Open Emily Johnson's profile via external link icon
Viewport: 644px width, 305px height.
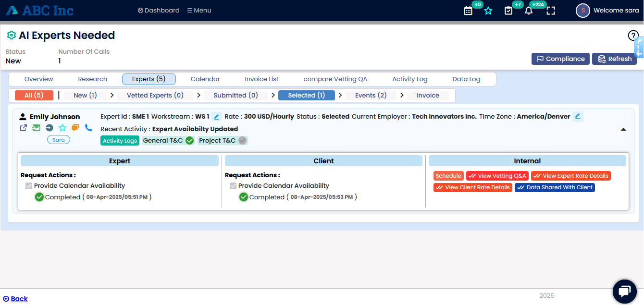point(23,128)
